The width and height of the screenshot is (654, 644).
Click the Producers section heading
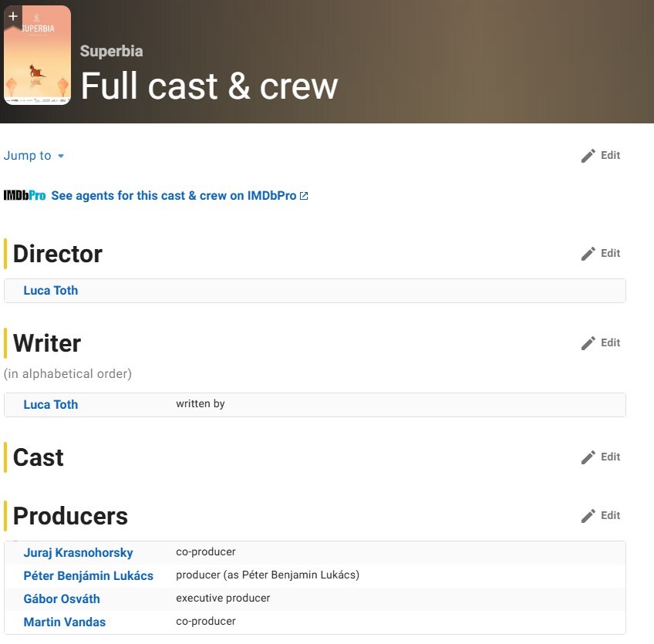click(x=70, y=516)
